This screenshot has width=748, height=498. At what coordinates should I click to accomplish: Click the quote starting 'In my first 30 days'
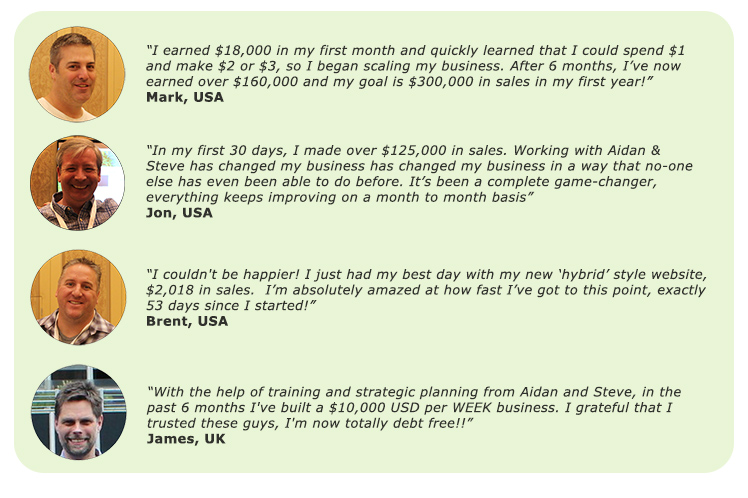(419, 174)
